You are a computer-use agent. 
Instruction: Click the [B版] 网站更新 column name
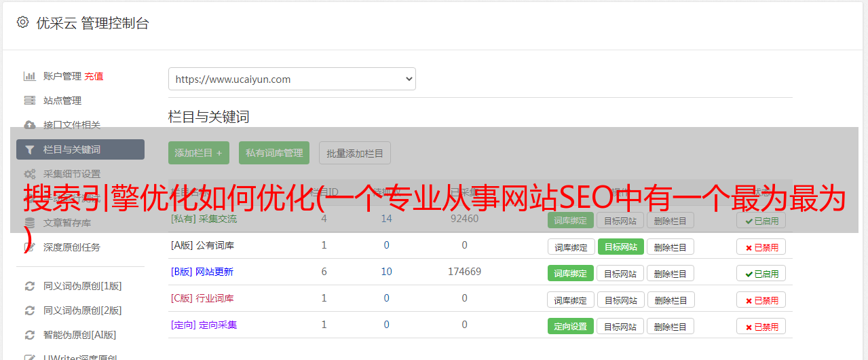coord(202,272)
